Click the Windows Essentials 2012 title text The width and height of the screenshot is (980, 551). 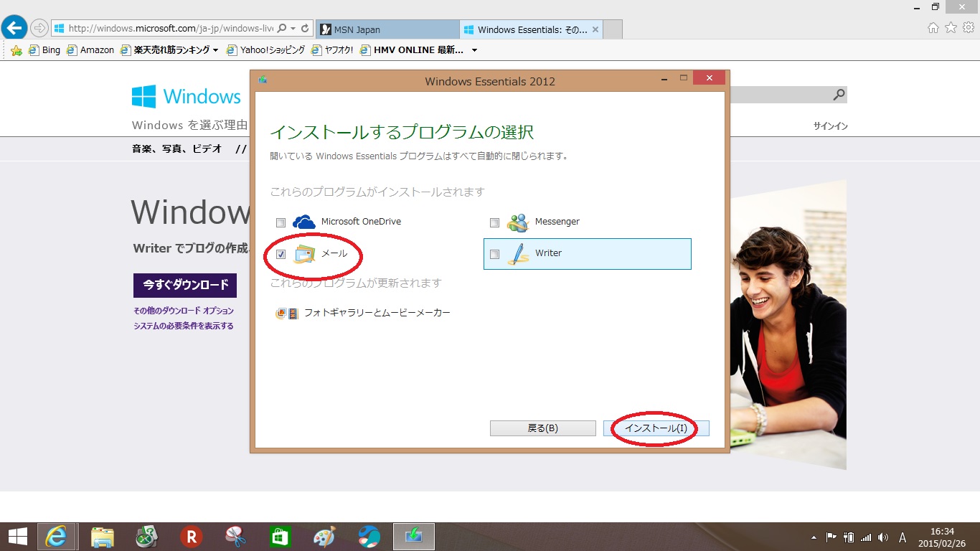[490, 81]
